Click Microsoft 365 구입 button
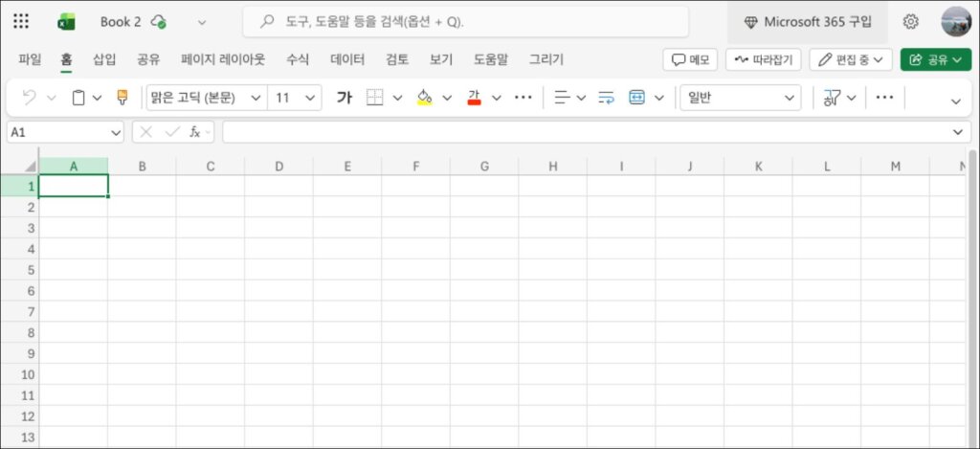This screenshot has height=449, width=980. click(808, 22)
